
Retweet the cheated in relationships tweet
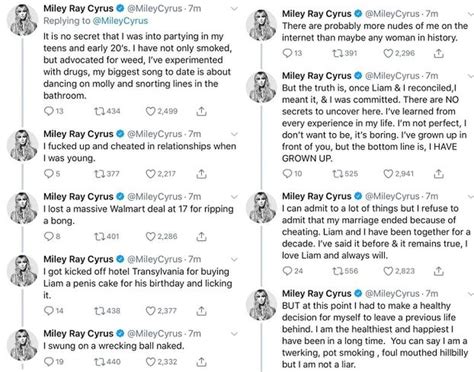[x=99, y=174]
